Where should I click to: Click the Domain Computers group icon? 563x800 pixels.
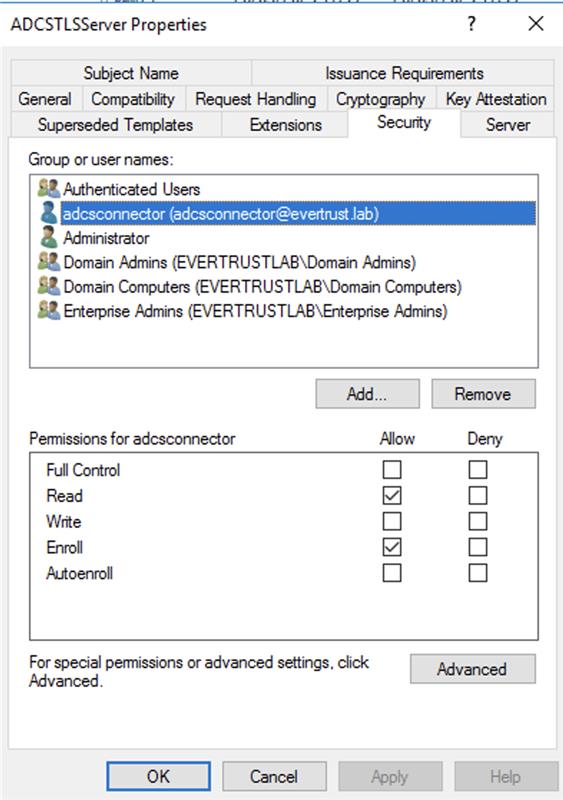click(x=49, y=286)
